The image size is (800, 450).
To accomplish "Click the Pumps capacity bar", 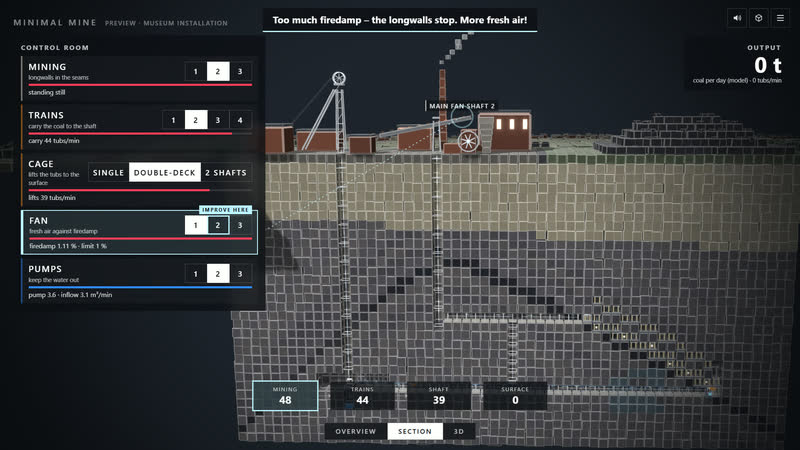I will [140, 287].
